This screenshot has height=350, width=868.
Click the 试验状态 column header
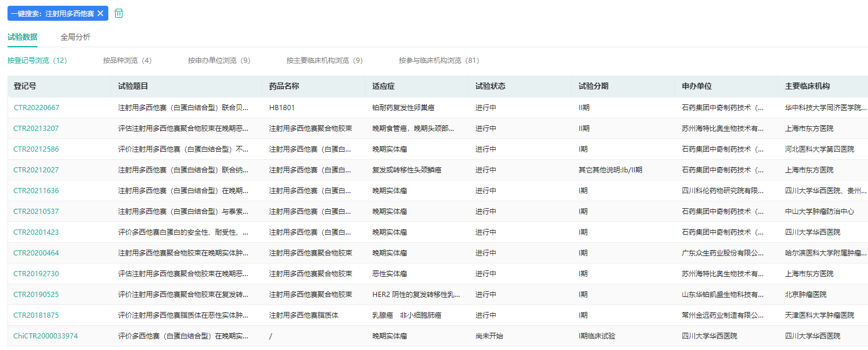pyautogui.click(x=490, y=86)
